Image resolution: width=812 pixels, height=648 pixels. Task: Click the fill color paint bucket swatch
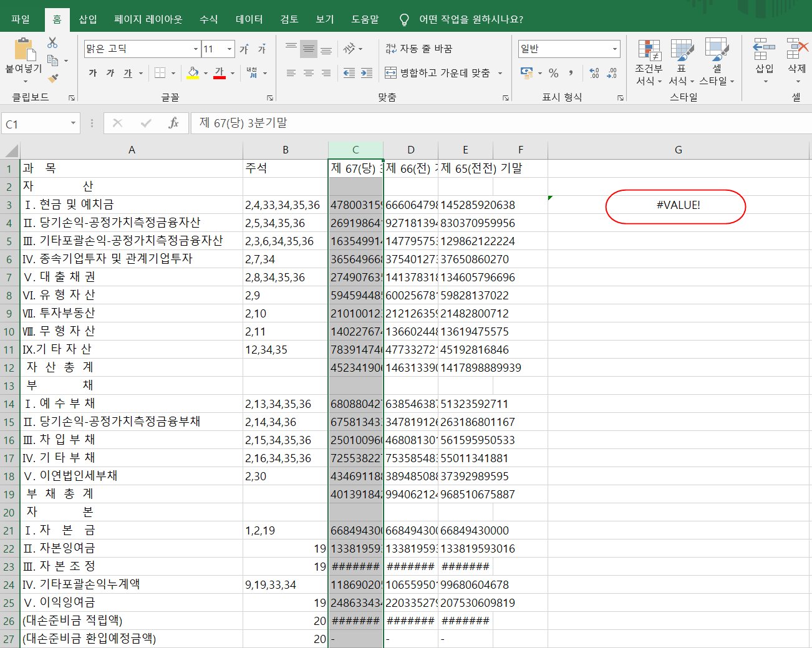click(193, 73)
